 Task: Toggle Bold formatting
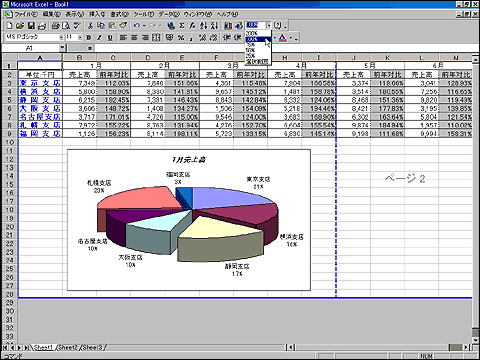[89, 38]
